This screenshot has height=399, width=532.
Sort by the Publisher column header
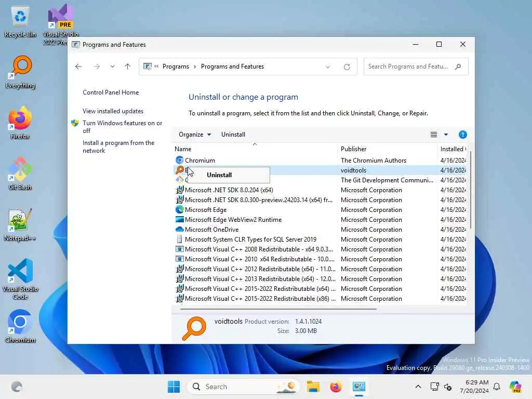[x=388, y=149]
